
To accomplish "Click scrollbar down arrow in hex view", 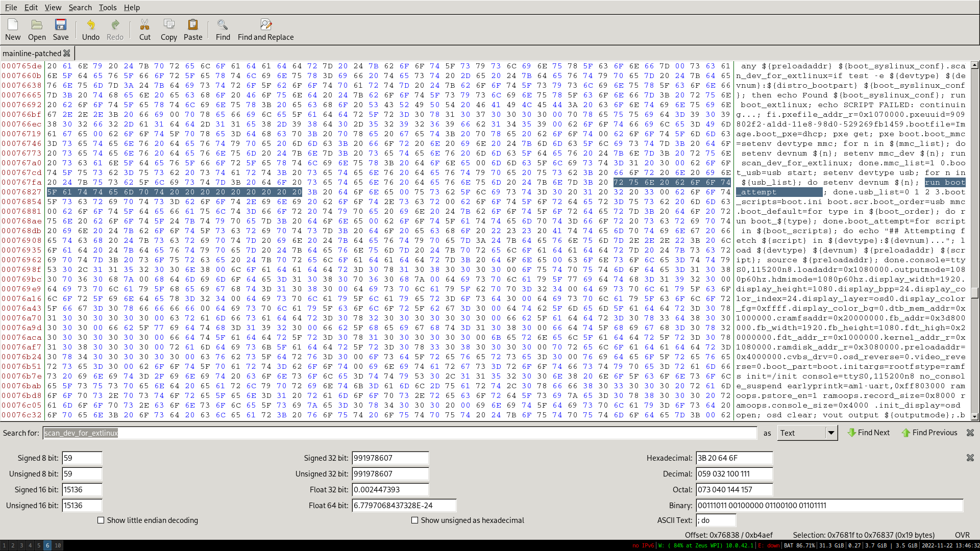I will [975, 416].
